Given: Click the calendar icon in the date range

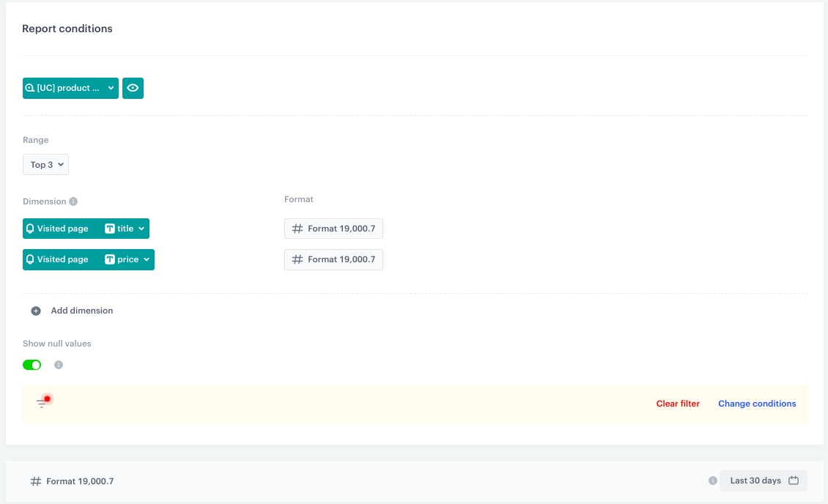Looking at the screenshot, I should pyautogui.click(x=794, y=481).
